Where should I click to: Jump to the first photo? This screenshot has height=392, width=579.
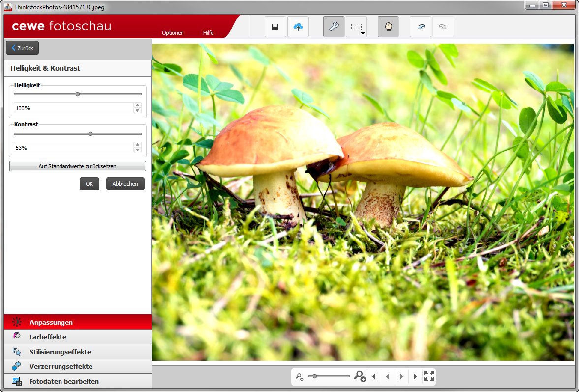[374, 377]
